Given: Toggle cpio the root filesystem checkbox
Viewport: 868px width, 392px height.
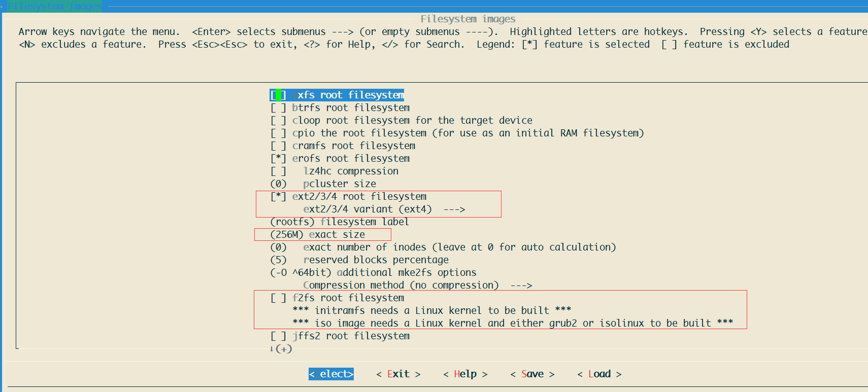Looking at the screenshot, I should 278,133.
